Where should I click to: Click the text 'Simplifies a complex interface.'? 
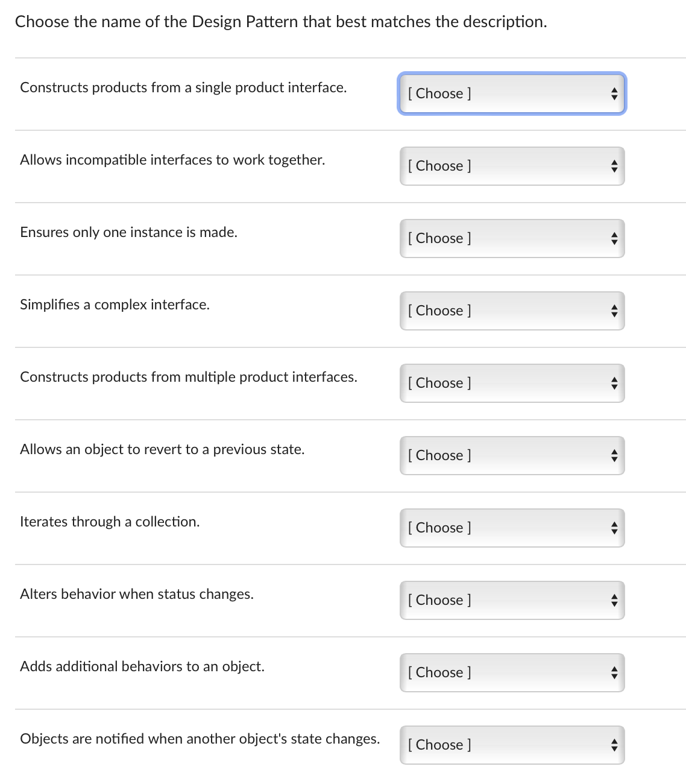(115, 305)
